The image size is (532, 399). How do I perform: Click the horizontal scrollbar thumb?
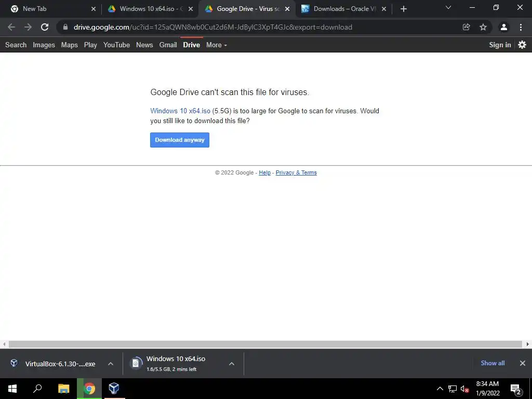(265, 344)
